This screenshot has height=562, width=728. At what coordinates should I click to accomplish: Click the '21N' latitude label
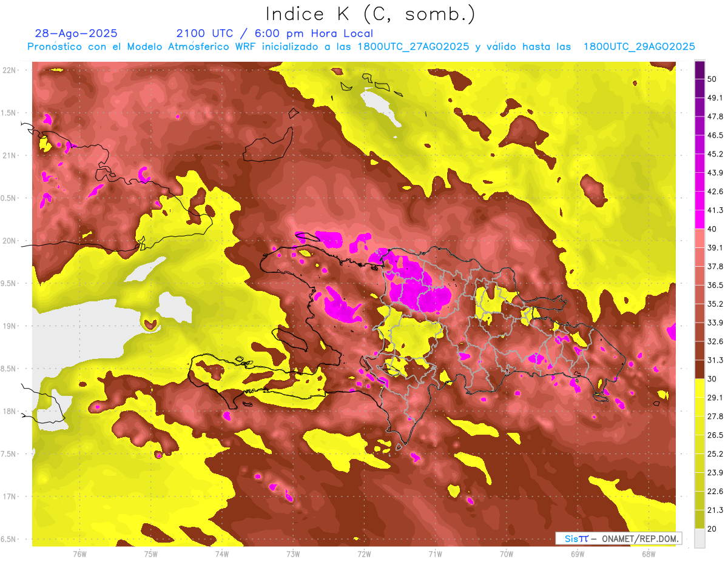click(9, 155)
